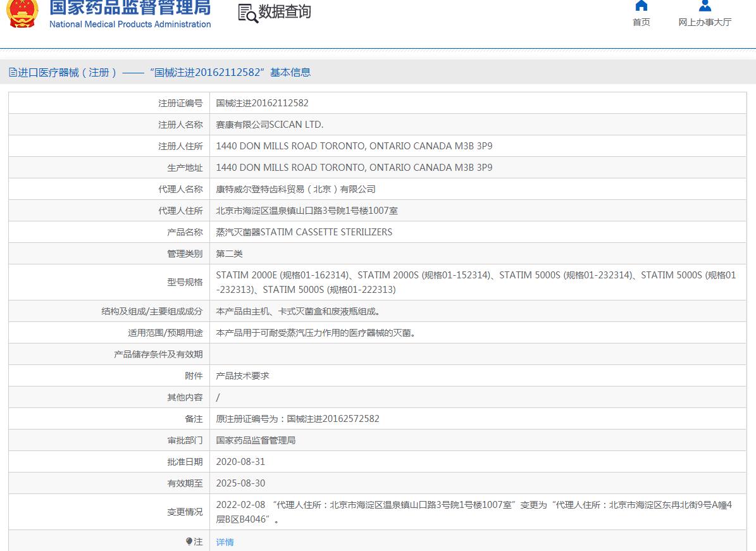
Task: Click the 结构及组成/主要组成成分 label
Action: coord(152,311)
